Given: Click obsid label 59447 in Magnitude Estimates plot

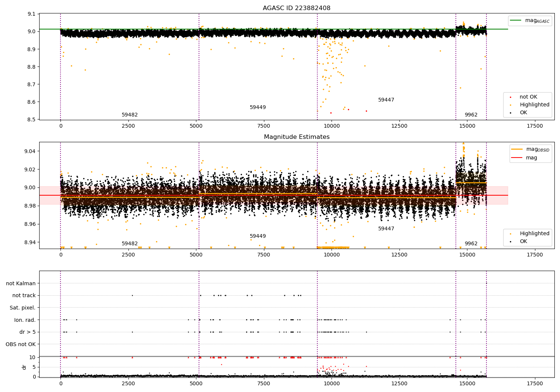Looking at the screenshot, I should pyautogui.click(x=386, y=229).
